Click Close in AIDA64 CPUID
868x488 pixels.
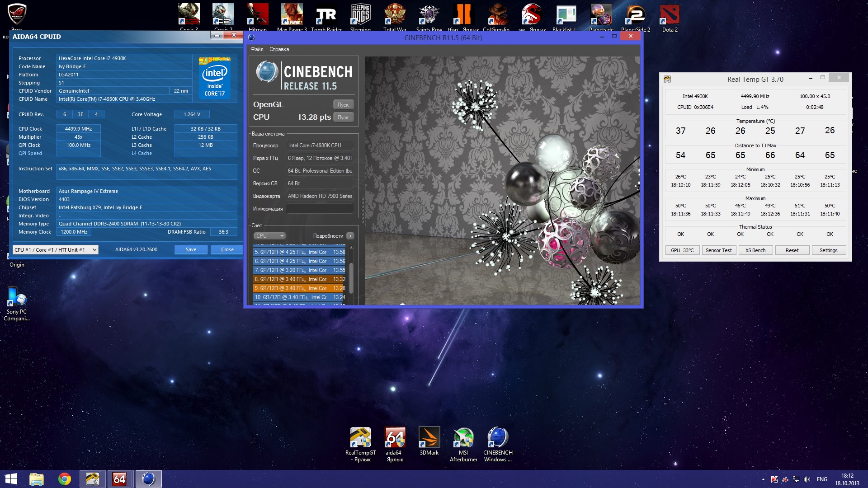tap(227, 250)
